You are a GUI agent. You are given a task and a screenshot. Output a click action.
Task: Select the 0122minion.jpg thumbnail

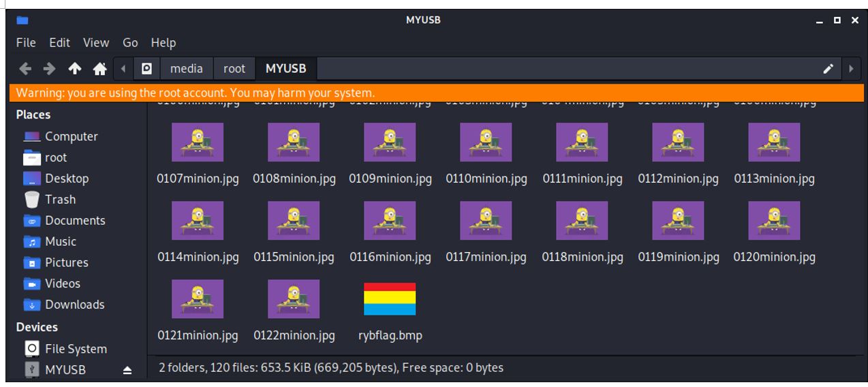coord(294,298)
